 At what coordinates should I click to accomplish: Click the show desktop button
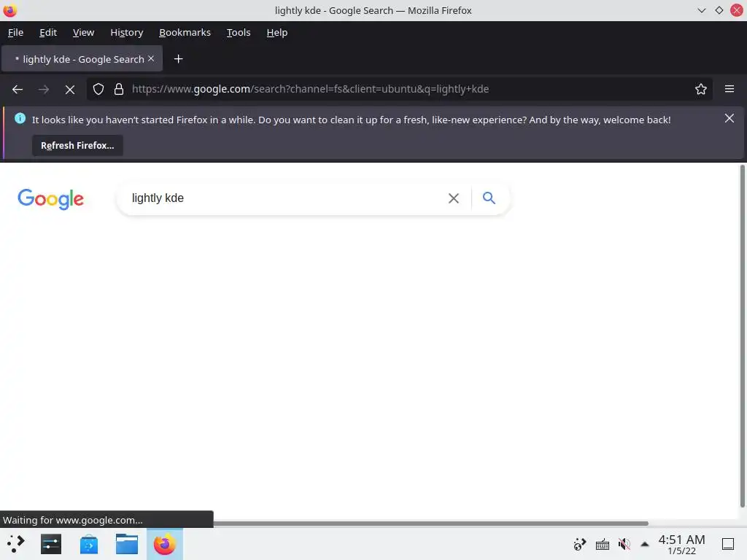[x=728, y=544]
